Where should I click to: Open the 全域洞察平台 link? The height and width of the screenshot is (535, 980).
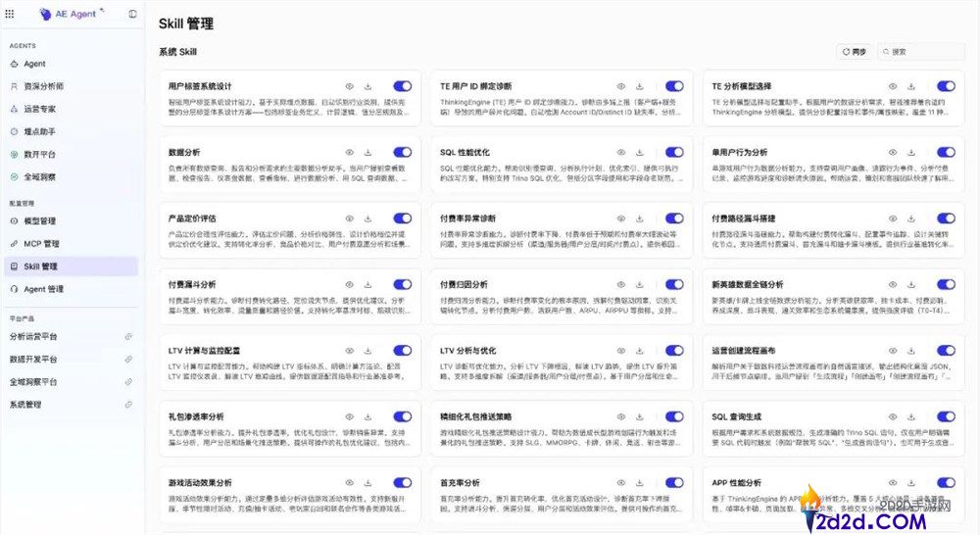tap(71, 382)
